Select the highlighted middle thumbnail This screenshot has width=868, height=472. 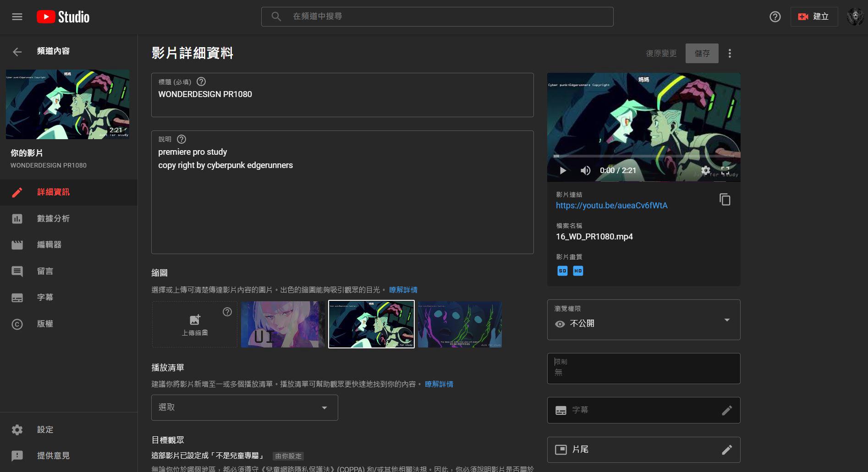[371, 324]
